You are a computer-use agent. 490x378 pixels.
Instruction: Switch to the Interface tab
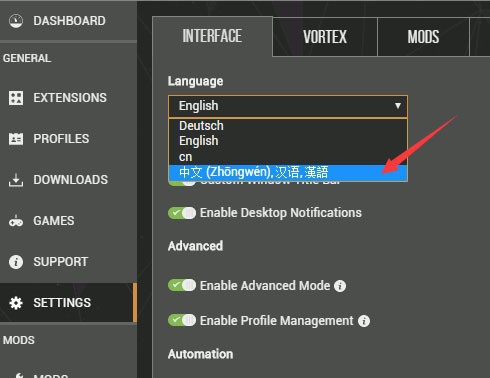click(x=212, y=36)
